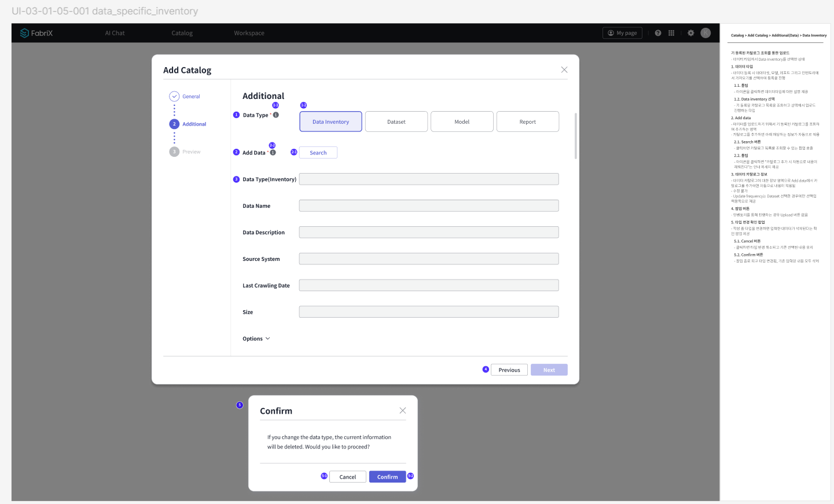Focus the Size field
This screenshot has height=504, width=834.
[429, 312]
